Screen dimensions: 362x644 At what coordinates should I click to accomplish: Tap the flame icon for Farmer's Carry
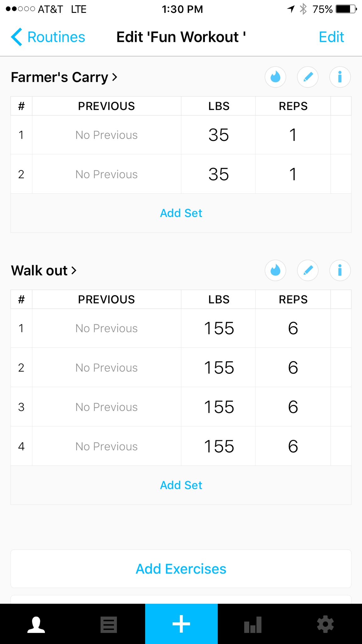point(275,77)
